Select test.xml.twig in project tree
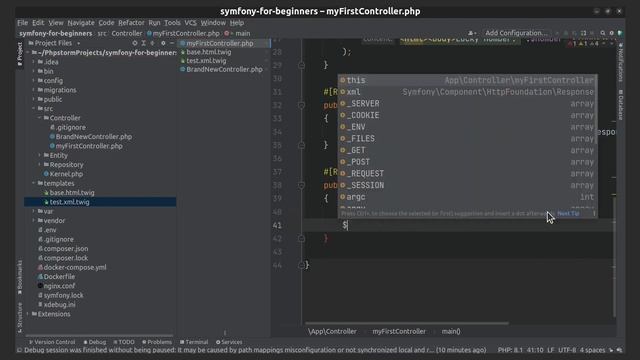Screen dimensions: 640x360 (100, 202)
